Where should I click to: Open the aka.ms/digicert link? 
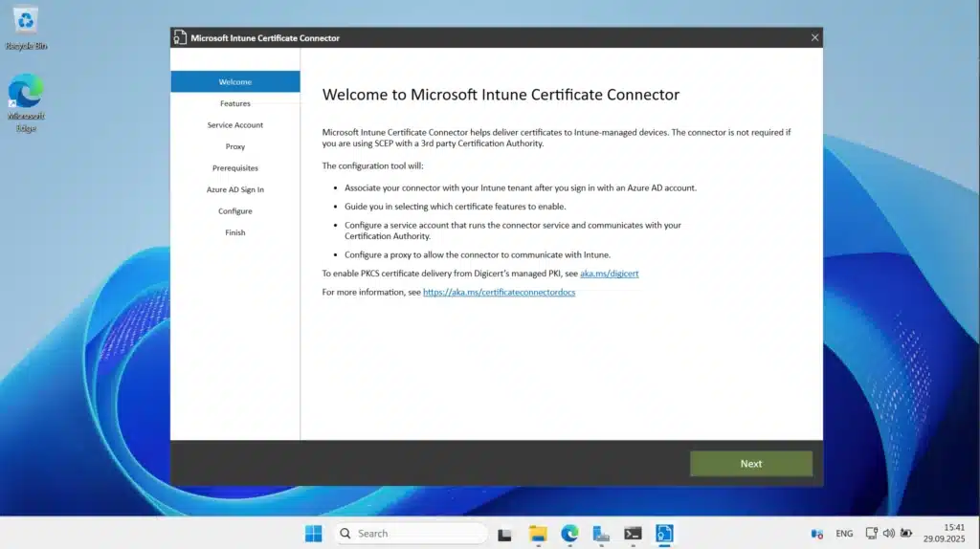coord(609,274)
